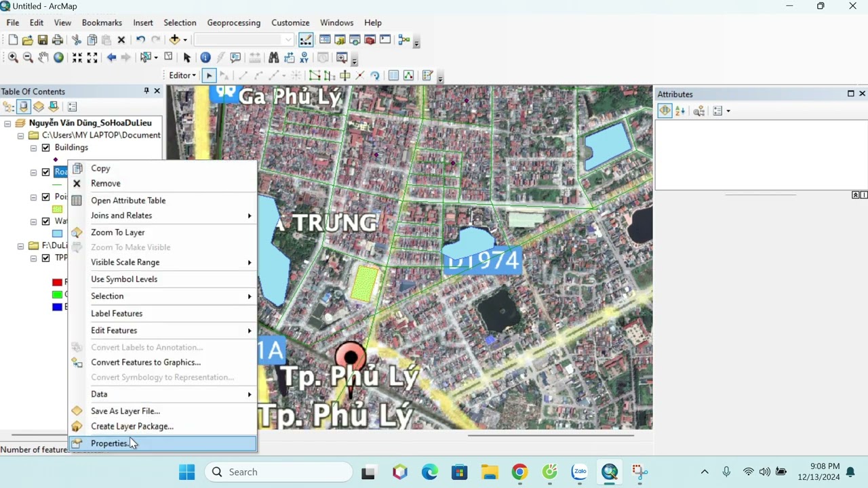Collapse the TPP layer node
Viewport: 868px width, 488px height.
tap(33, 258)
